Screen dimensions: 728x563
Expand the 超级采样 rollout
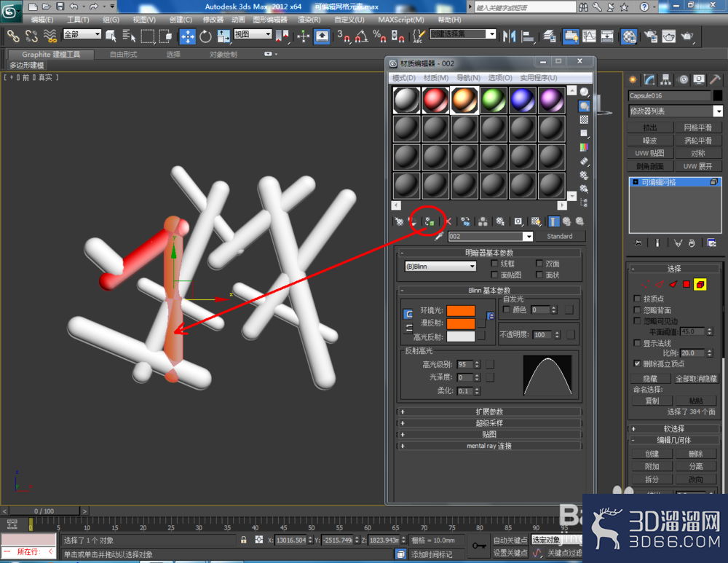[489, 422]
